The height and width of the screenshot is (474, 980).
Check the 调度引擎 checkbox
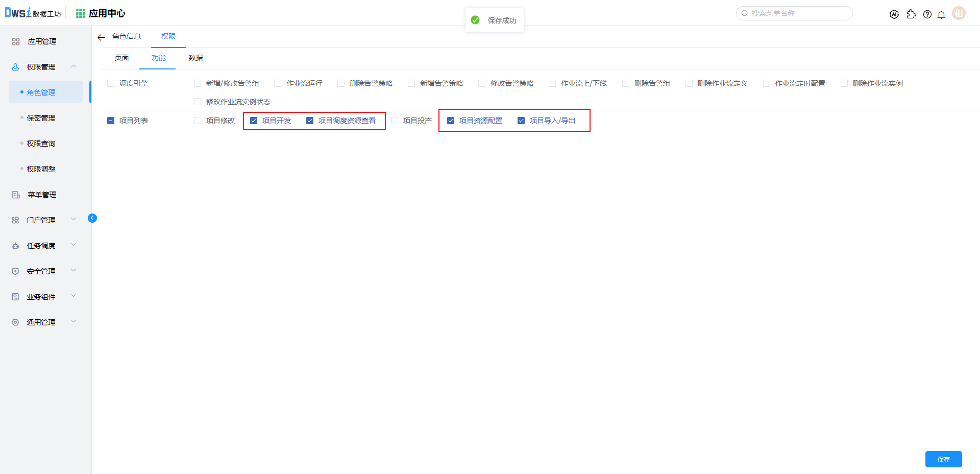[x=111, y=83]
